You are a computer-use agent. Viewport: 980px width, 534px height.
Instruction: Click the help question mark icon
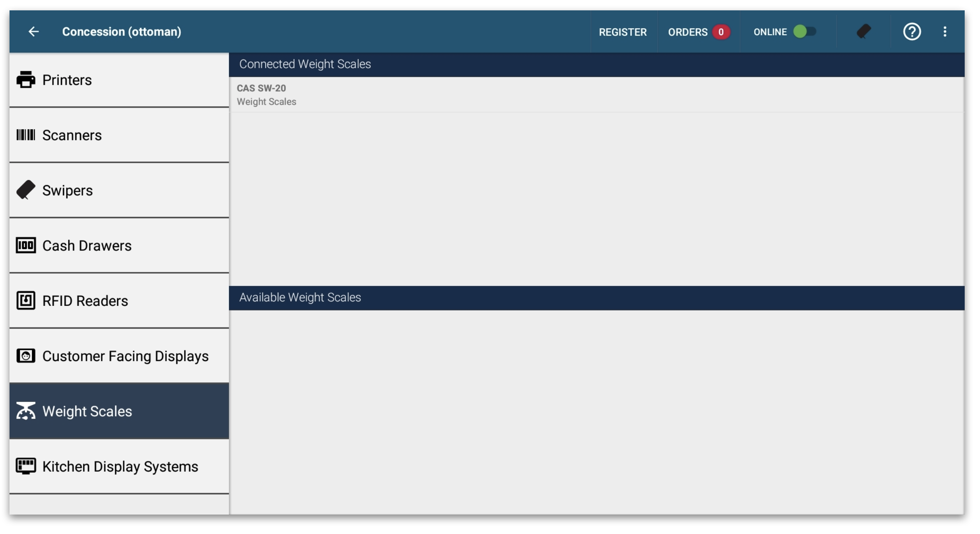[x=912, y=31]
